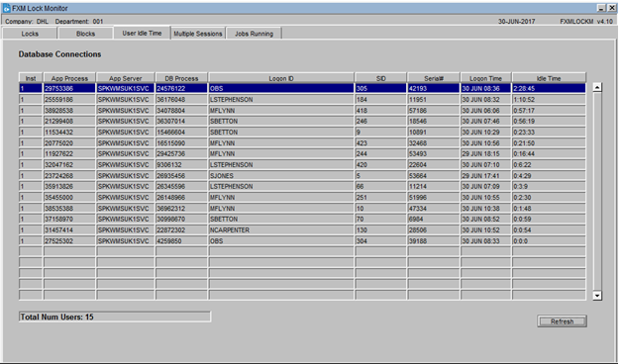Viewport: 619px width, 364px height.
Task: Click Logon Time cell 29 JUN 18:15
Action: [485, 153]
